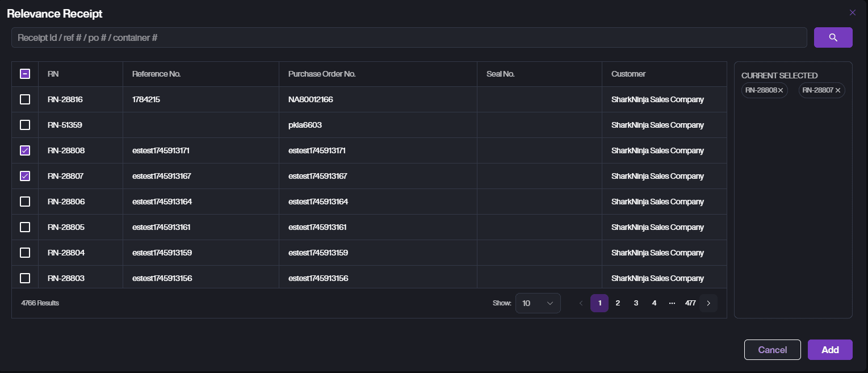Remove RN-28807 chip from selection
Viewport: 868px width, 373px height.
click(x=837, y=90)
